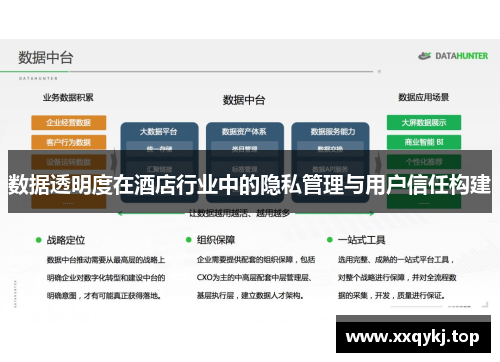500x362 pixels.
Task: Click the centered 数据中台 section heading
Action: (244, 100)
